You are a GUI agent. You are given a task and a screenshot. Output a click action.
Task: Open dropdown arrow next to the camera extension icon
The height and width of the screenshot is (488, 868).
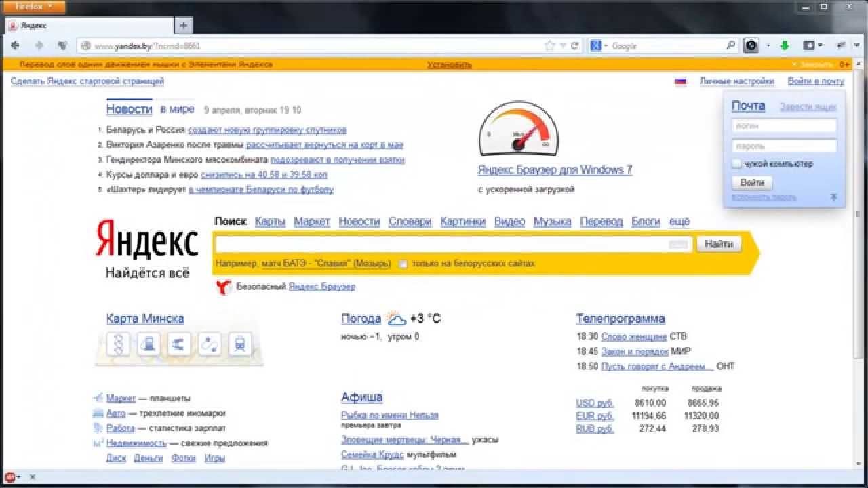[x=768, y=46]
